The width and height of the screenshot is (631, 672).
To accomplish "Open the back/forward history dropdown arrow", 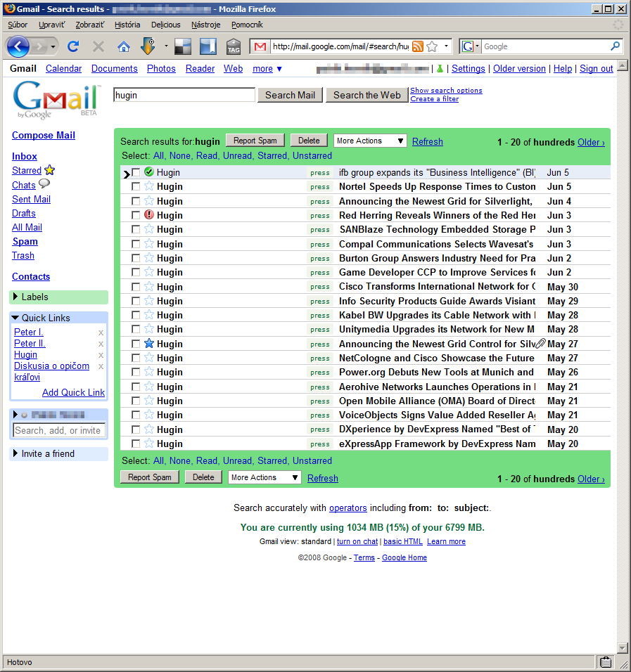I will [x=53, y=46].
